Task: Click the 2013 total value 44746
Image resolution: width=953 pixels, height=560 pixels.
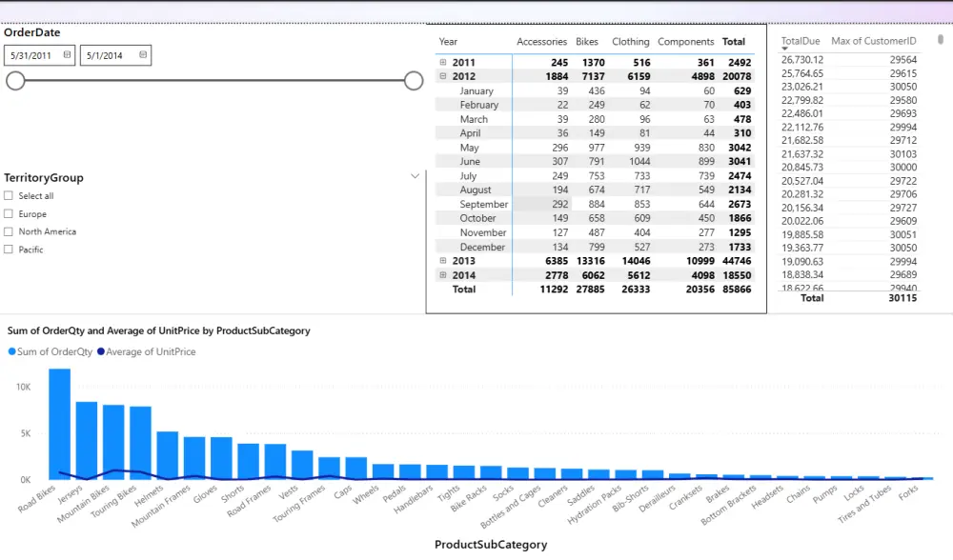Action: coord(737,261)
